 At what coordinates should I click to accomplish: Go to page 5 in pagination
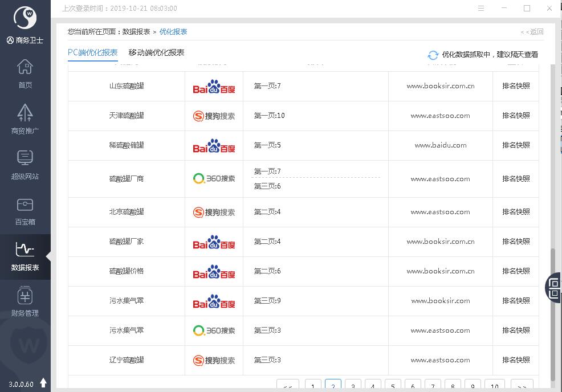pos(393,385)
